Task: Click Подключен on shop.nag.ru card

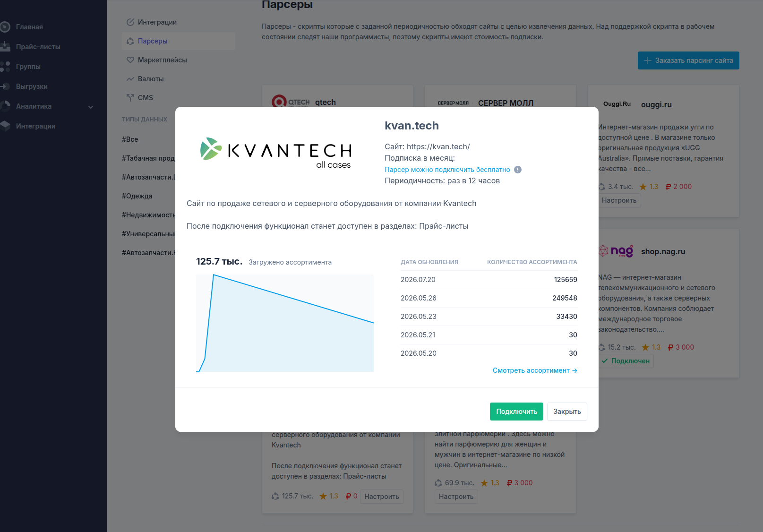Action: tap(626, 361)
